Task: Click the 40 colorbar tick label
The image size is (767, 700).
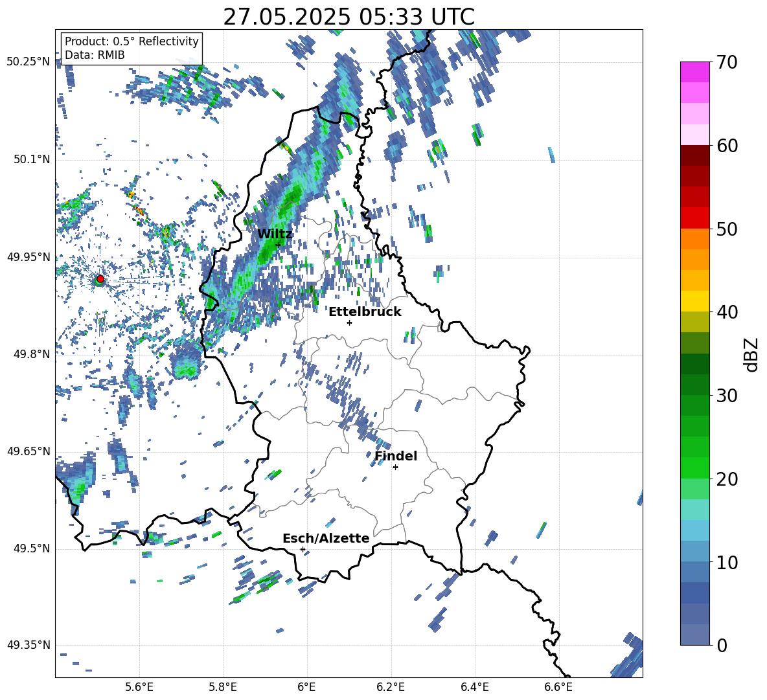Action: (x=727, y=312)
